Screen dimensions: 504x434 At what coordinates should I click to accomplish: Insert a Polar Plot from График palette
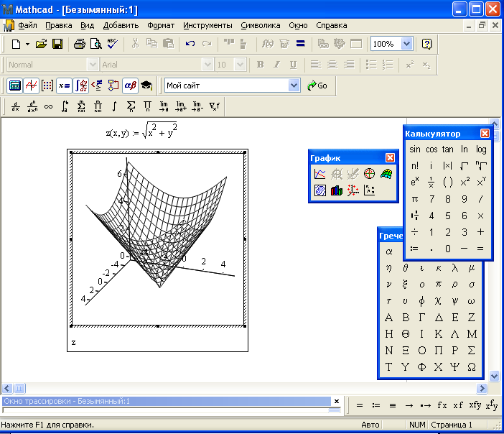(370, 174)
